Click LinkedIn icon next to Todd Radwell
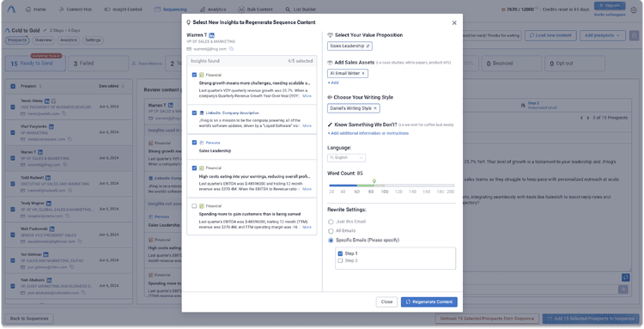This screenshot has width=644, height=329. [48, 178]
